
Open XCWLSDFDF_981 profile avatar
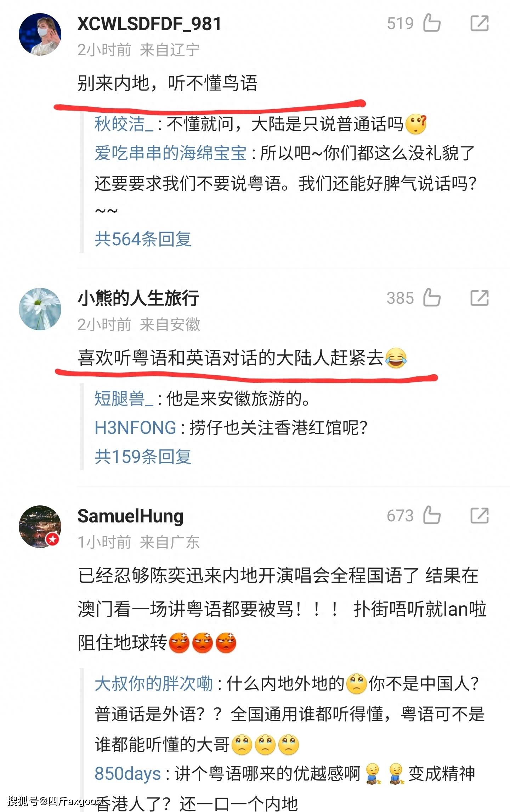[40, 34]
